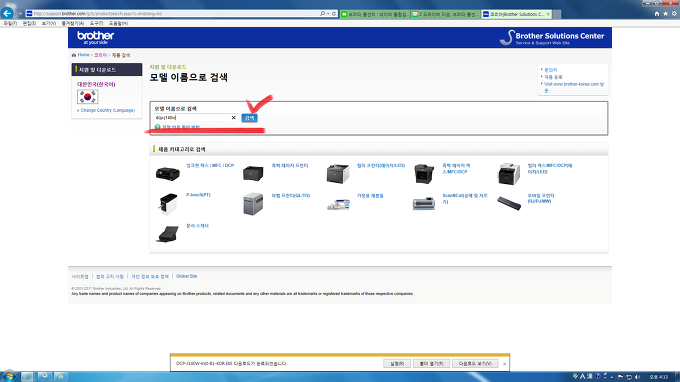Open the browser Tools gear icon

coord(674,14)
